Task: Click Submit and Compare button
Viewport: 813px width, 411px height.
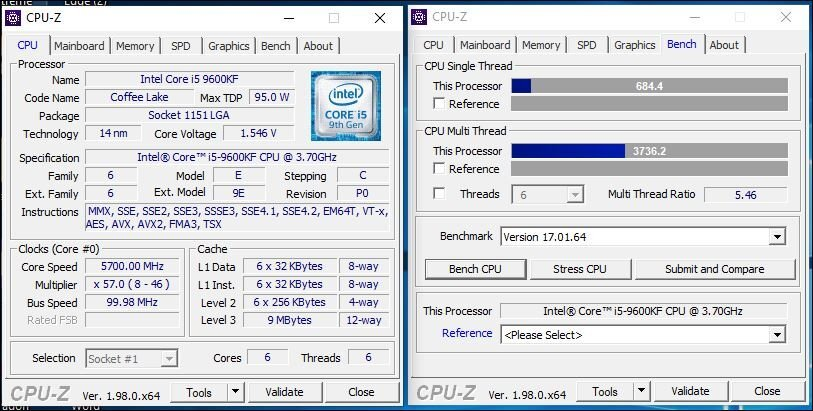Action: [714, 269]
